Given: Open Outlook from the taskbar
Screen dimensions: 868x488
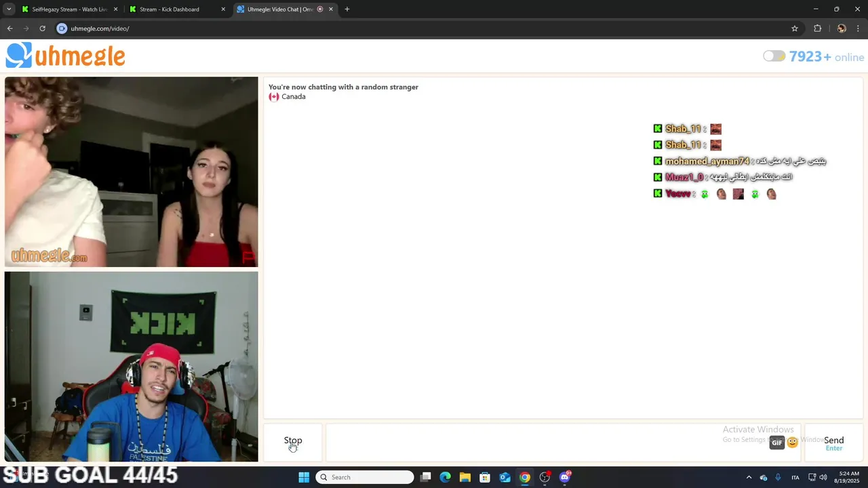Looking at the screenshot, I should tap(505, 477).
